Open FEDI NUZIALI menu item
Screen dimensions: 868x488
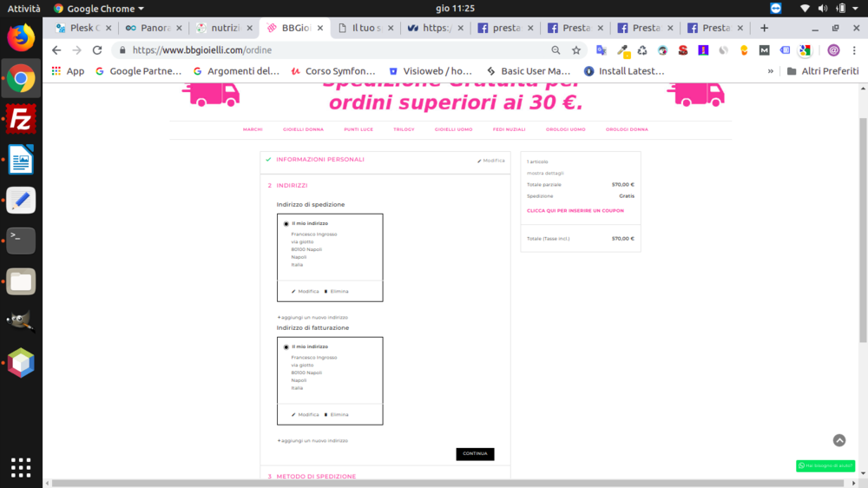point(510,129)
